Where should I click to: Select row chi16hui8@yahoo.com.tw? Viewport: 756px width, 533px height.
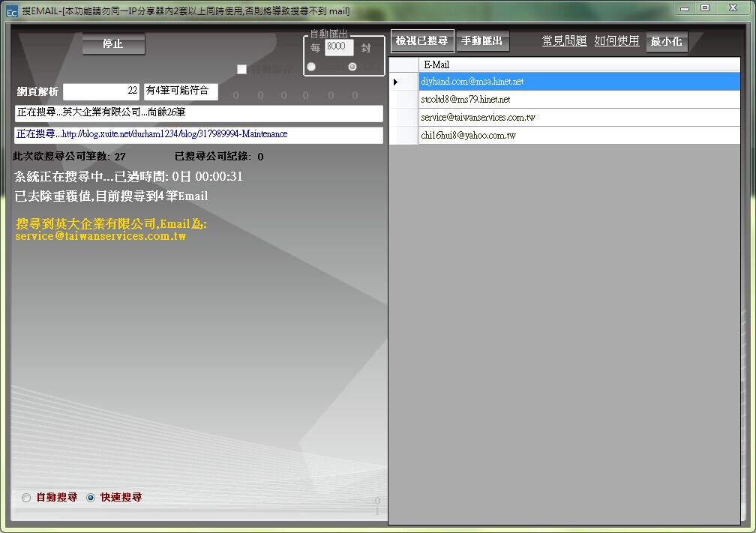point(579,136)
